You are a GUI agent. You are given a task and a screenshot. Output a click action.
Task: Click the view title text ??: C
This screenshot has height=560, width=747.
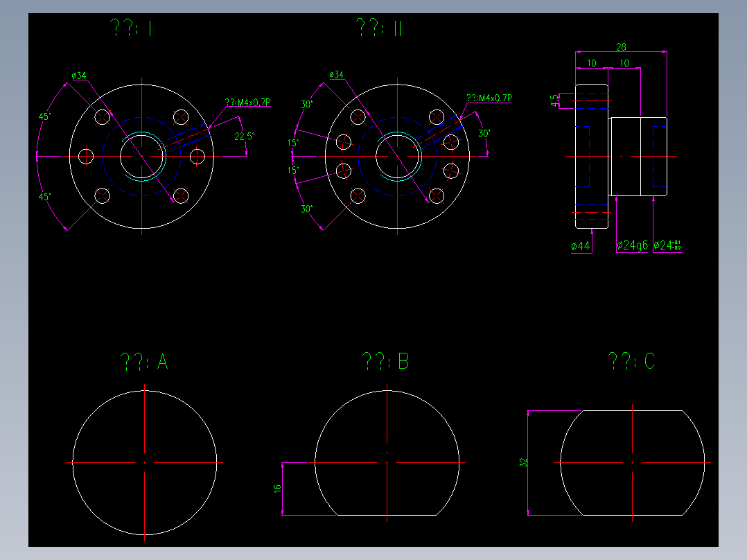pos(632,361)
